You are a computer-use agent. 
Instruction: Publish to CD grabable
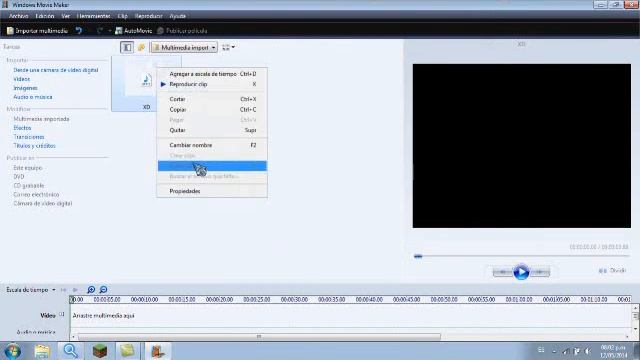click(x=29, y=186)
